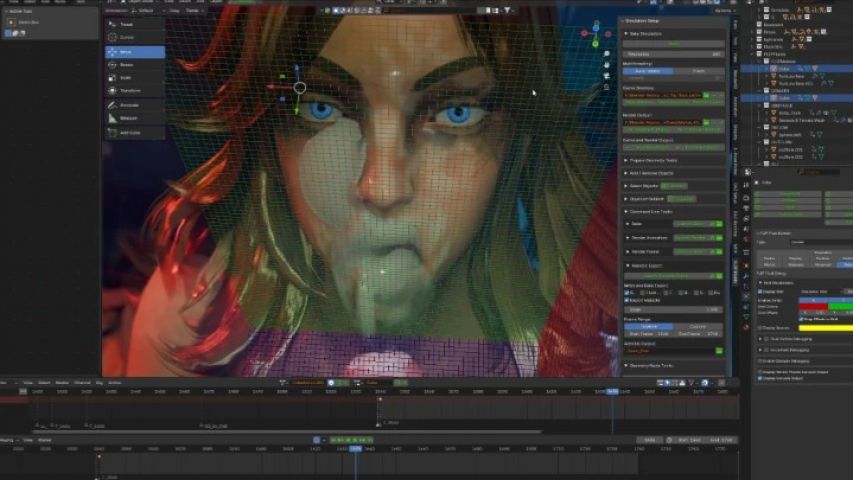Expand the Render Animation subsection

point(628,238)
